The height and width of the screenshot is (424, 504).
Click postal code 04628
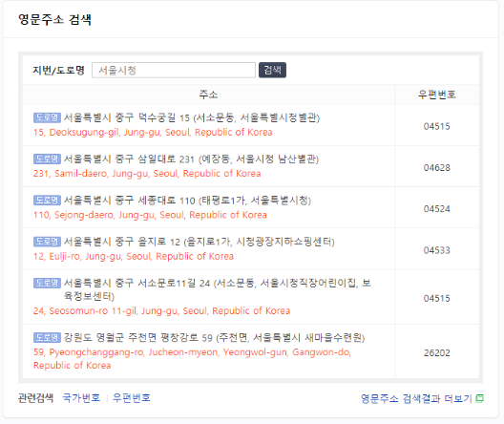point(436,167)
